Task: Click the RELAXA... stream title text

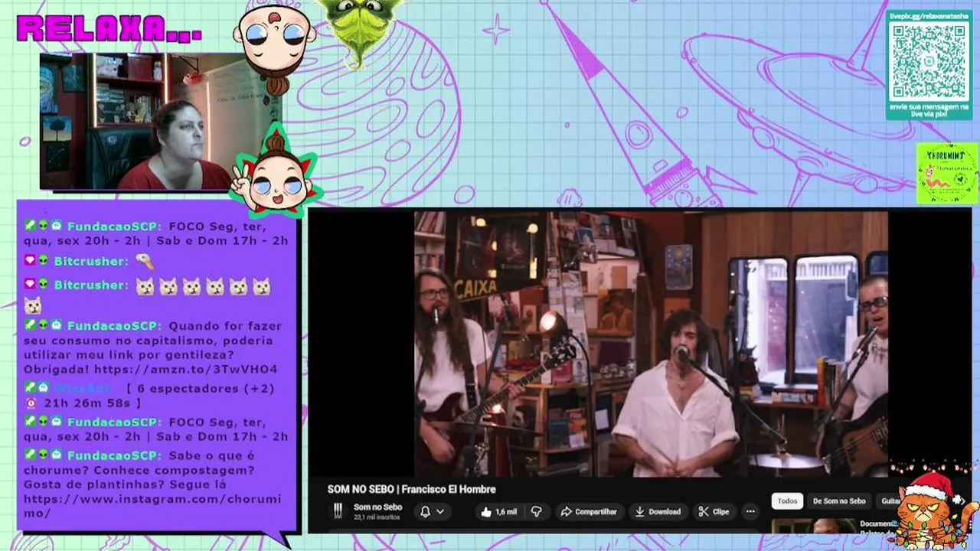Action: click(x=109, y=28)
